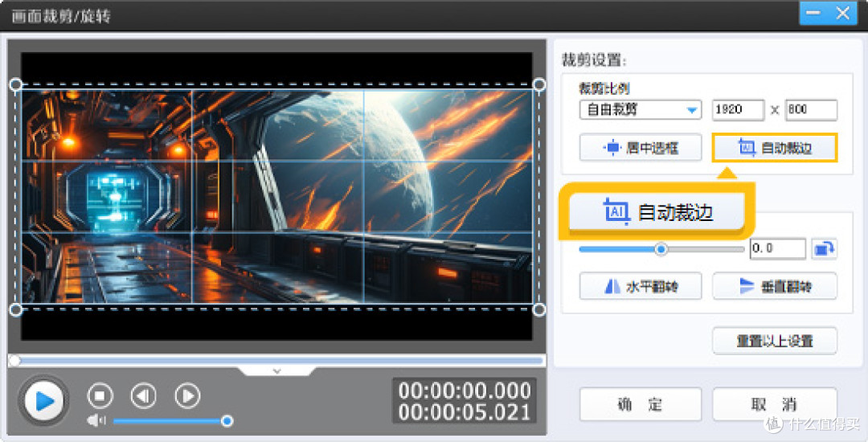
Task: Click the crop height field 800
Action: tap(811, 109)
